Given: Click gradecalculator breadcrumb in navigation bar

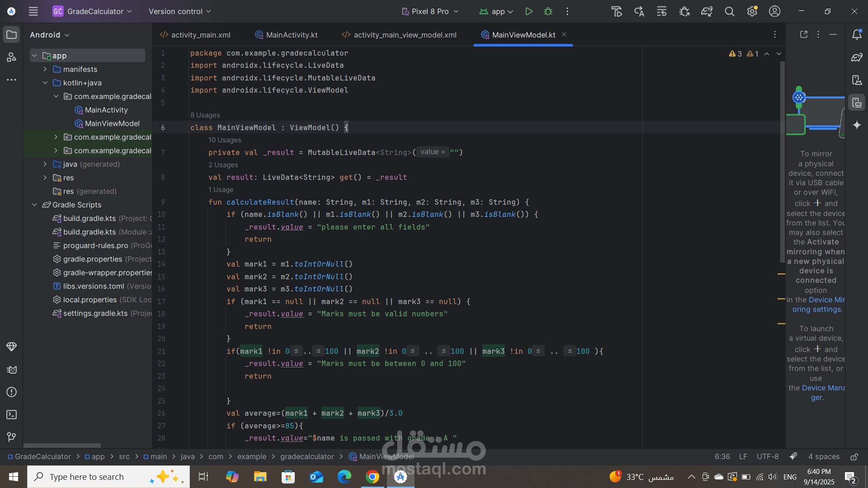Looking at the screenshot, I should (307, 457).
